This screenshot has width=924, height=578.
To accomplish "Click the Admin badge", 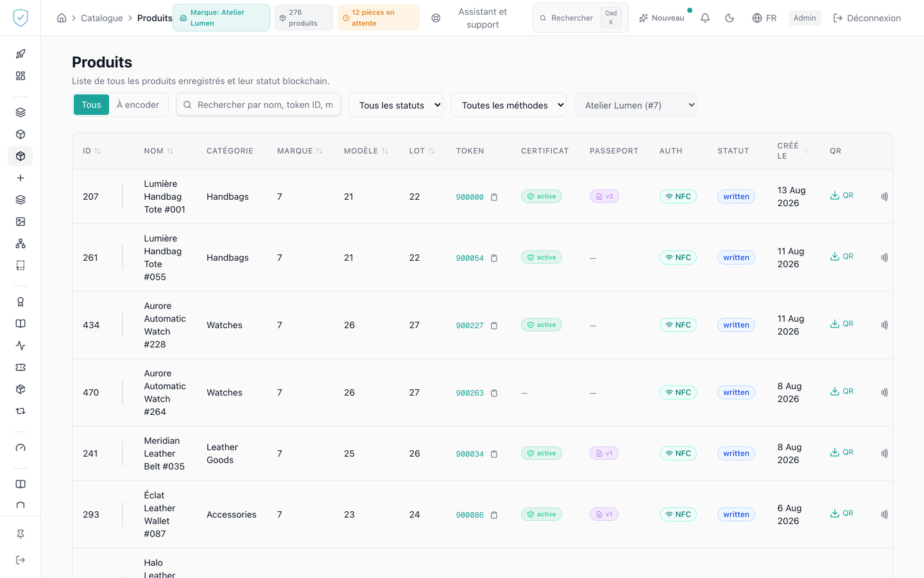I will pos(805,18).
